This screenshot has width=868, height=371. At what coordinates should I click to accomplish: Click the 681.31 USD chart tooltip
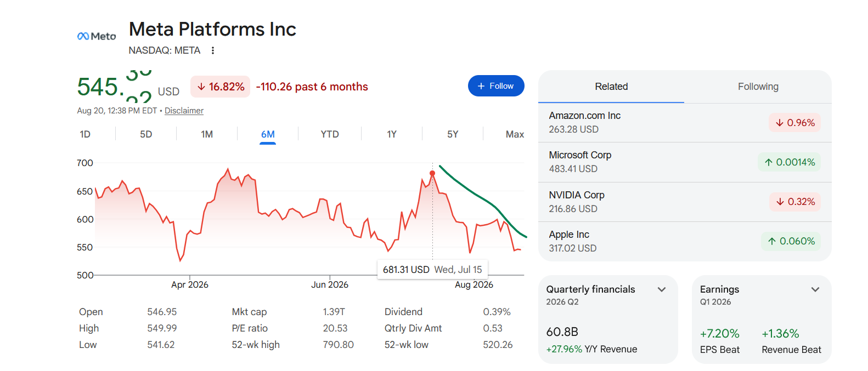coord(432,270)
